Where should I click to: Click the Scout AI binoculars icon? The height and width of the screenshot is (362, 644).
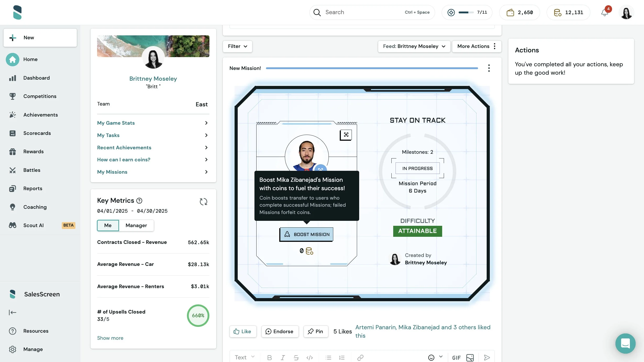point(13,225)
